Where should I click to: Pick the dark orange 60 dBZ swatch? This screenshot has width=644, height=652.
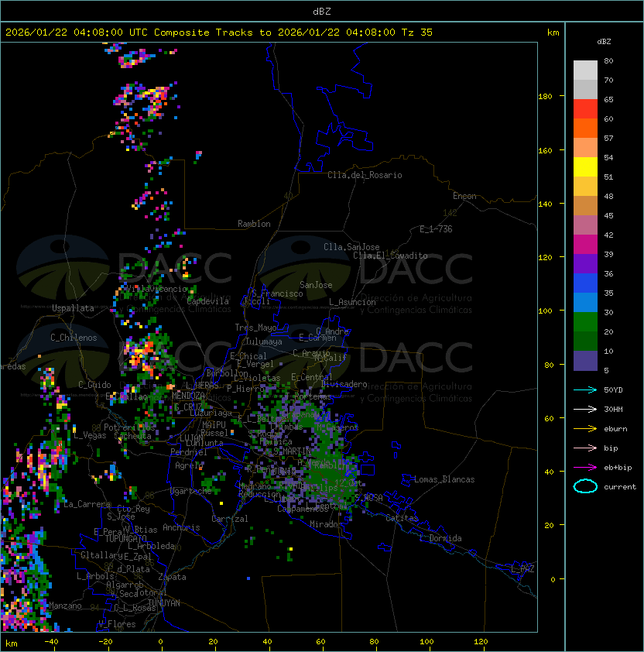(585, 128)
